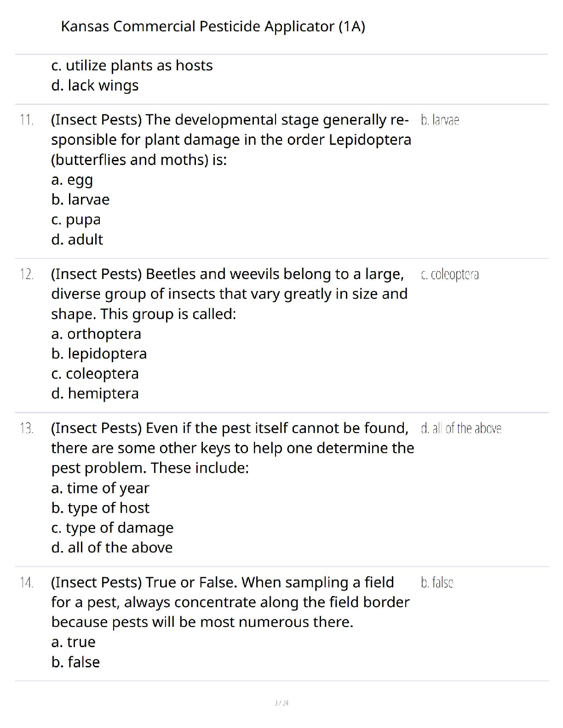Select answer option 'a. true'

[74, 642]
